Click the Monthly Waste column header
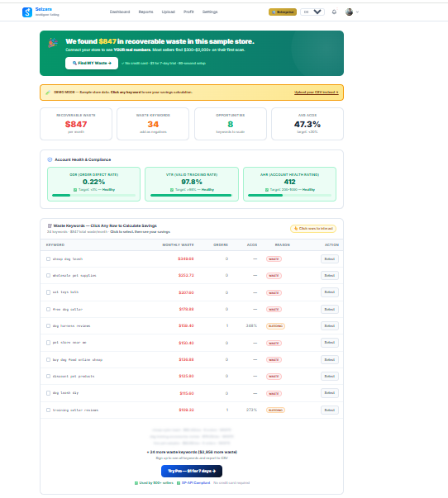This screenshot has height=498, width=448. tap(178, 245)
